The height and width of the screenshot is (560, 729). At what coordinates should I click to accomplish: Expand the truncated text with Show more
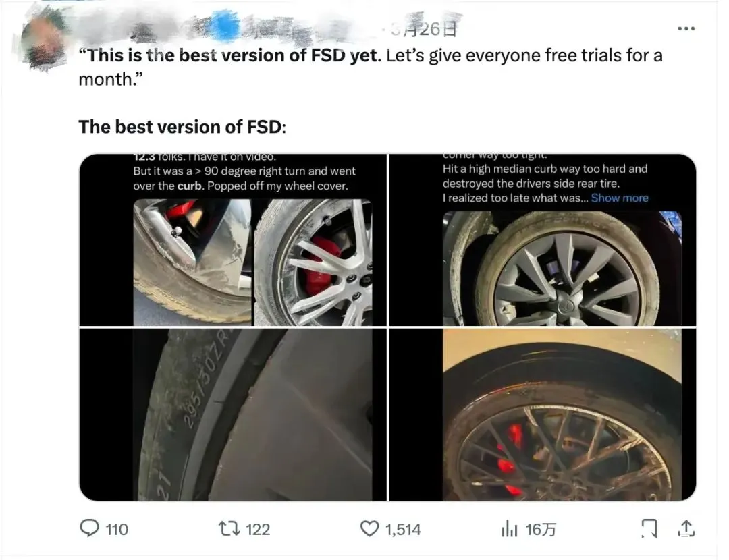(620, 198)
